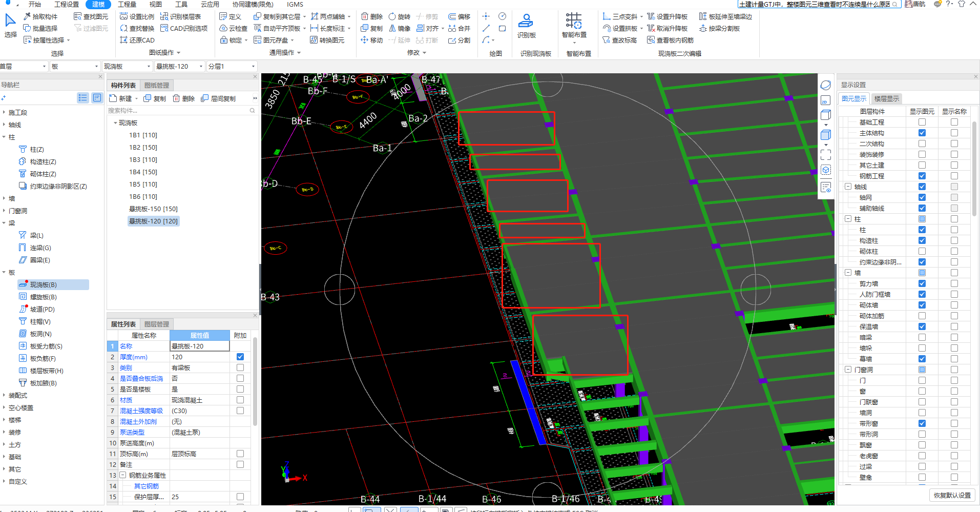The height and width of the screenshot is (512, 980).
Task: Toggle 带形窗 显示图元 checkbox
Action: (x=922, y=423)
